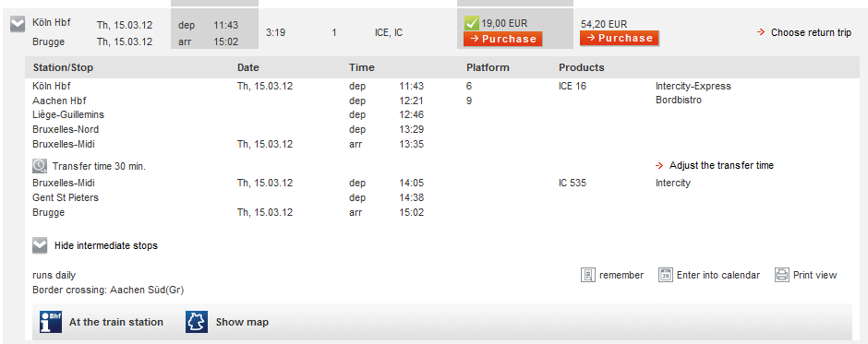Click the Enter into calendar icon
868x344 pixels.
pyautogui.click(x=666, y=275)
